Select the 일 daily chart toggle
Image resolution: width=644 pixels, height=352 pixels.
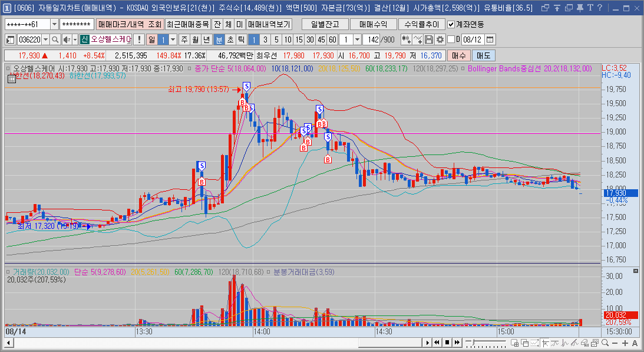pyautogui.click(x=152, y=40)
